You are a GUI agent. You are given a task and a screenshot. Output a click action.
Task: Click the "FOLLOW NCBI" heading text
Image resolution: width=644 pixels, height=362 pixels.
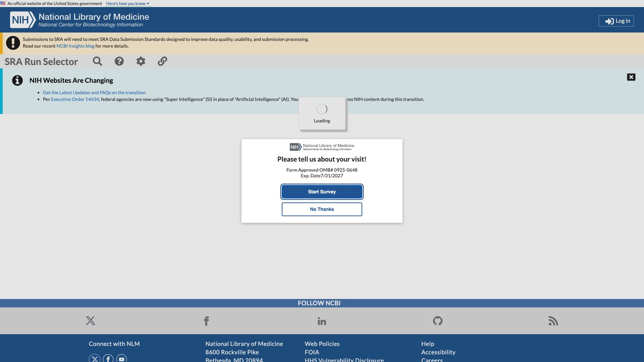pos(319,303)
